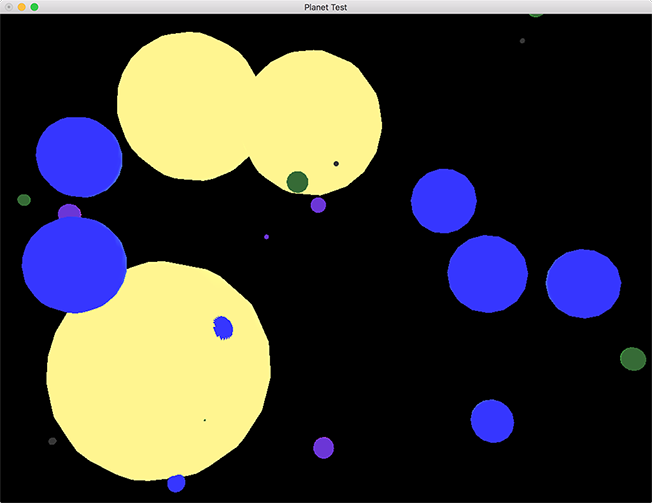The width and height of the screenshot is (652, 503).
Task: Select the gray dot near the top-right corner
Action: coord(522,41)
